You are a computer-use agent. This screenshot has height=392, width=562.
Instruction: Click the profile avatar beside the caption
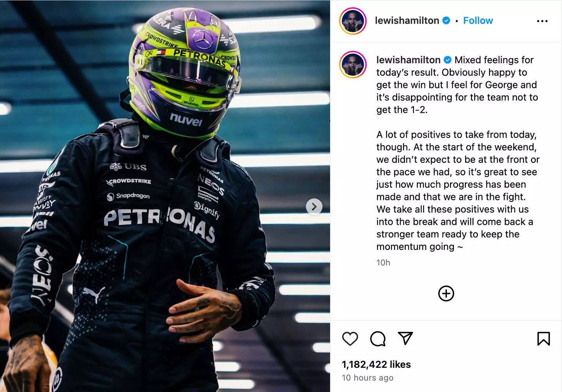click(x=353, y=64)
